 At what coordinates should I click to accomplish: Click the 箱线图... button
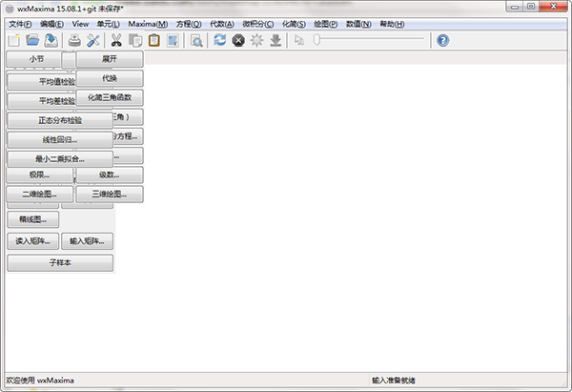[32, 219]
